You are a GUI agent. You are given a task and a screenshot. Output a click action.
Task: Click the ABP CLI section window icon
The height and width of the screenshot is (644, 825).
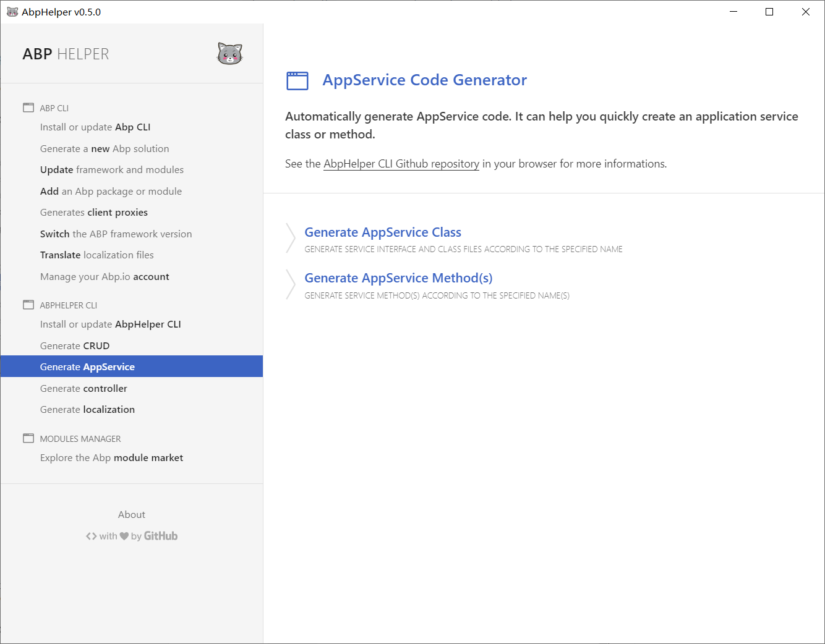28,108
